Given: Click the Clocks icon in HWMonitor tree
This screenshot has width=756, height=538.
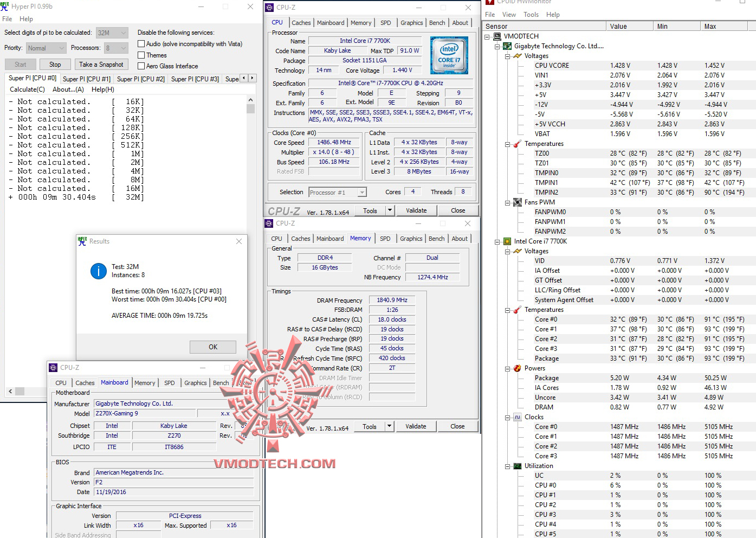Looking at the screenshot, I should point(518,417).
